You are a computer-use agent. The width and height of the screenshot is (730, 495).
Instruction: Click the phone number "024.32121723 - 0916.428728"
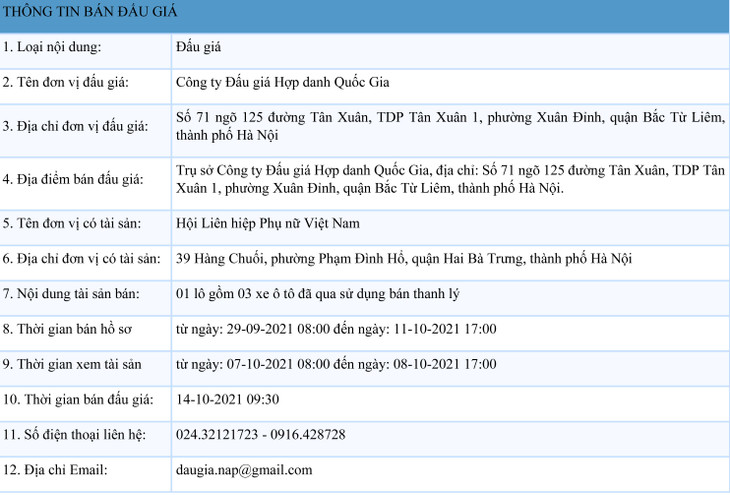[260, 434]
